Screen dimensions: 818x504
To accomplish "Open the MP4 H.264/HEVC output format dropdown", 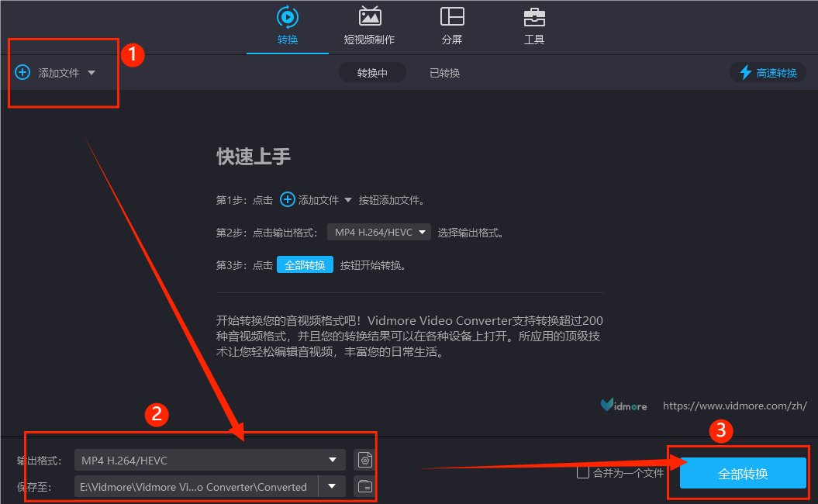I will [209, 461].
